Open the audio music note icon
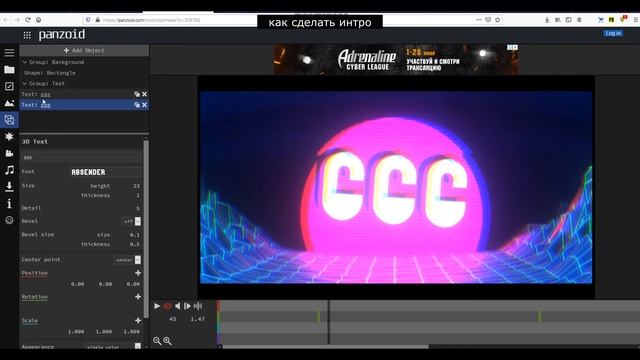Viewport: 640px width, 360px height. 9,170
